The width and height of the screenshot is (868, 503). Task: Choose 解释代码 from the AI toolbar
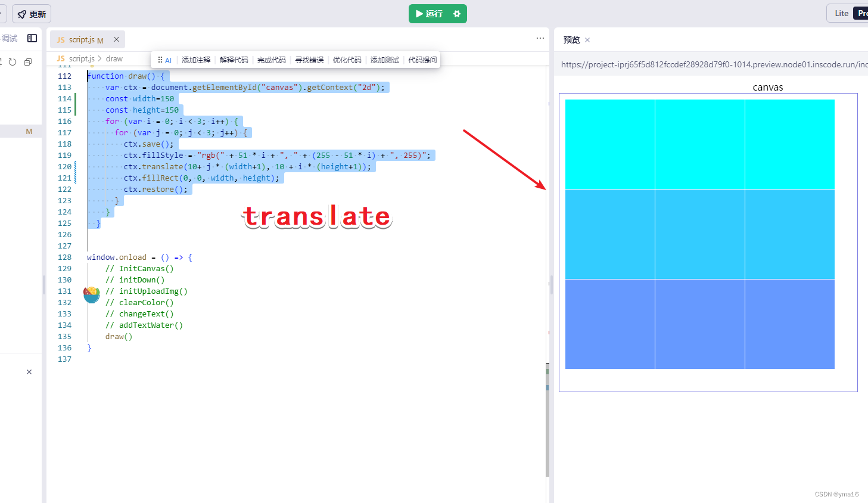coord(234,60)
